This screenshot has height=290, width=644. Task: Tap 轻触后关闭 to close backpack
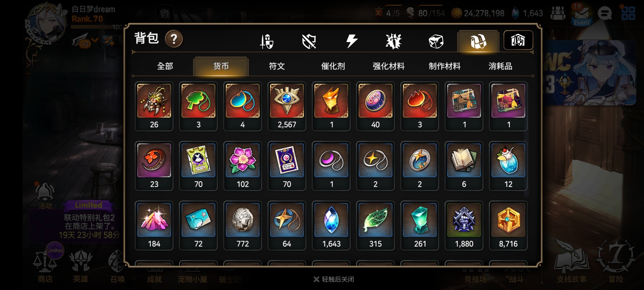(x=334, y=279)
